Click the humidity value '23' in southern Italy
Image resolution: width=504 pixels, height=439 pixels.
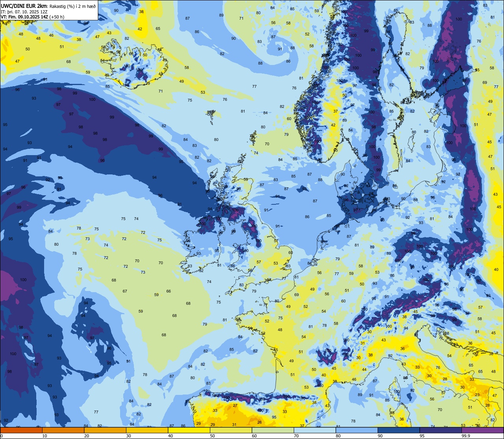pyautogui.click(x=477, y=395)
